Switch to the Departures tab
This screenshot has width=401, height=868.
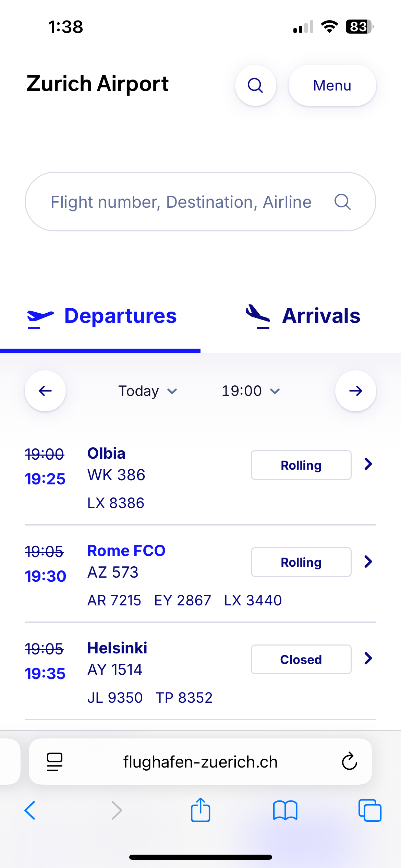click(x=102, y=316)
